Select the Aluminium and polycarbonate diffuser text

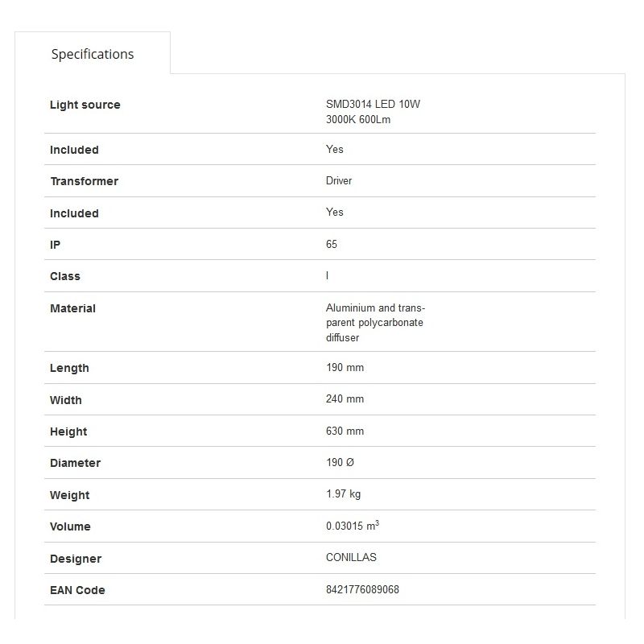(x=375, y=323)
